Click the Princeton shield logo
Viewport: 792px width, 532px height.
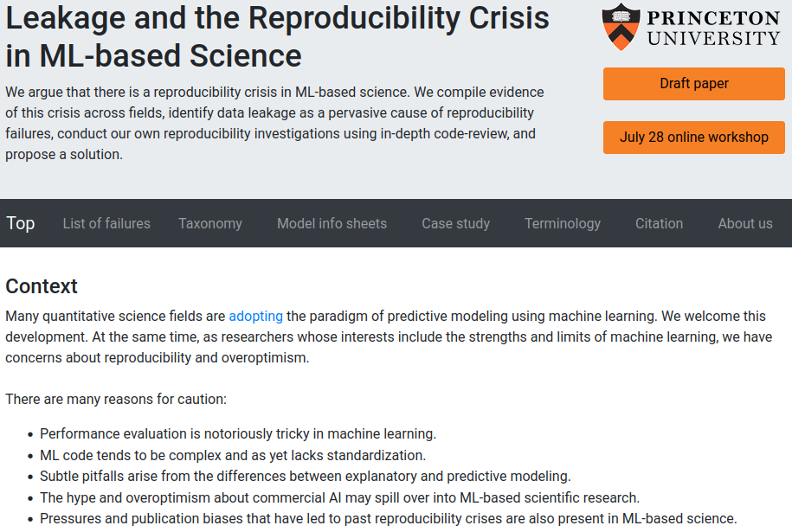[x=621, y=26]
